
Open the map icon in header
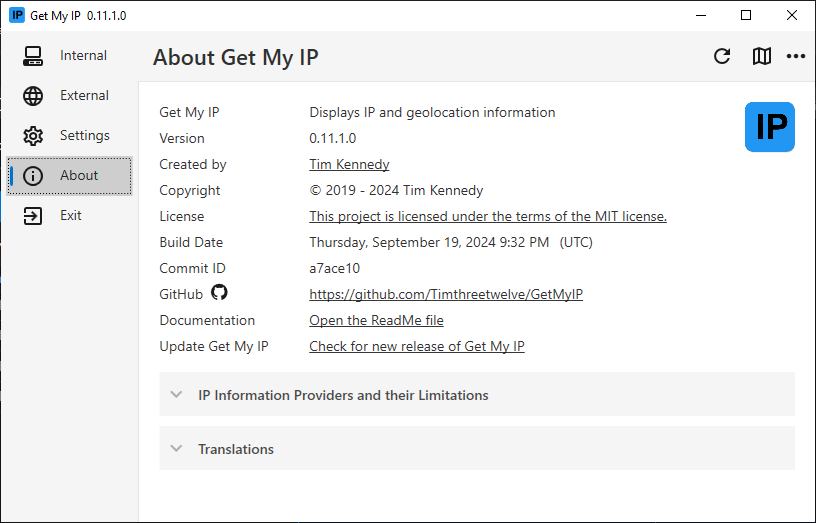click(x=762, y=56)
